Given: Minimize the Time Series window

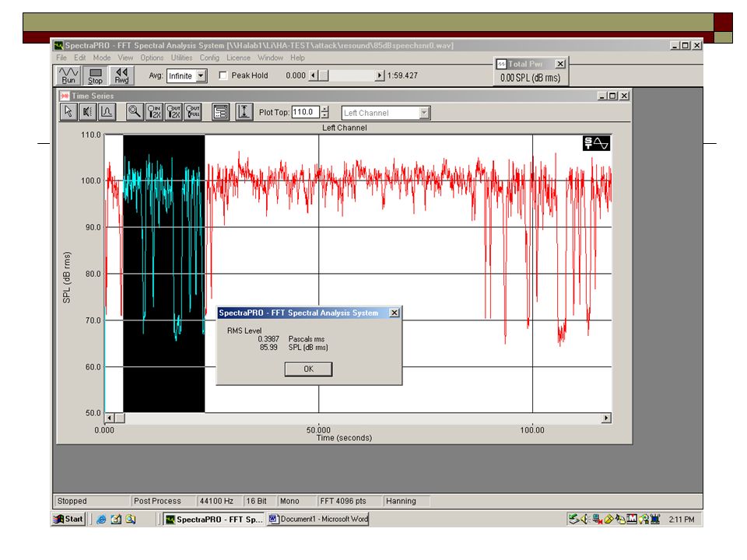Looking at the screenshot, I should pyautogui.click(x=602, y=96).
